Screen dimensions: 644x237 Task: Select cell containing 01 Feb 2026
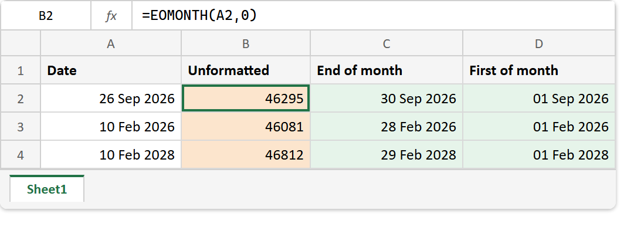click(539, 127)
